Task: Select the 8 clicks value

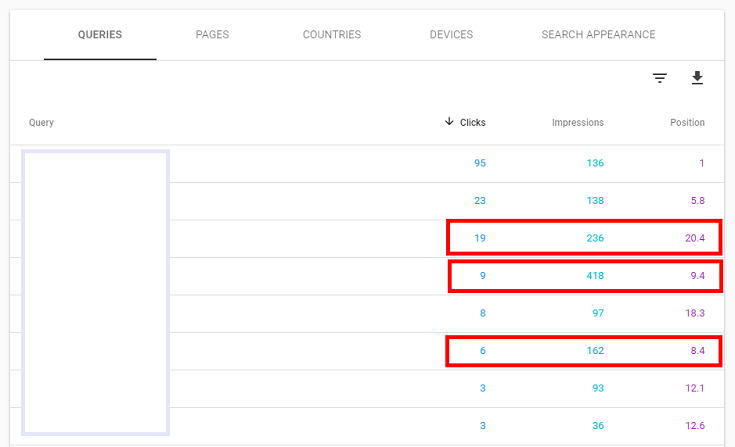Action: coord(482,313)
